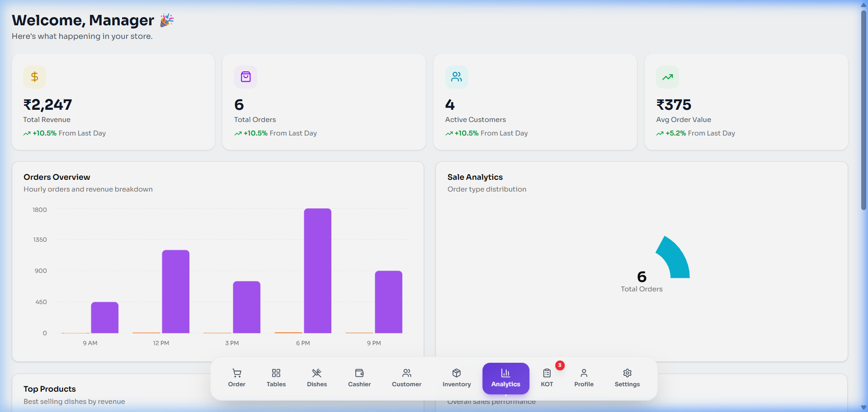Screen dimensions: 868x412
Task: Click the vertical page scrollbar thumb
Action: [x=863, y=108]
